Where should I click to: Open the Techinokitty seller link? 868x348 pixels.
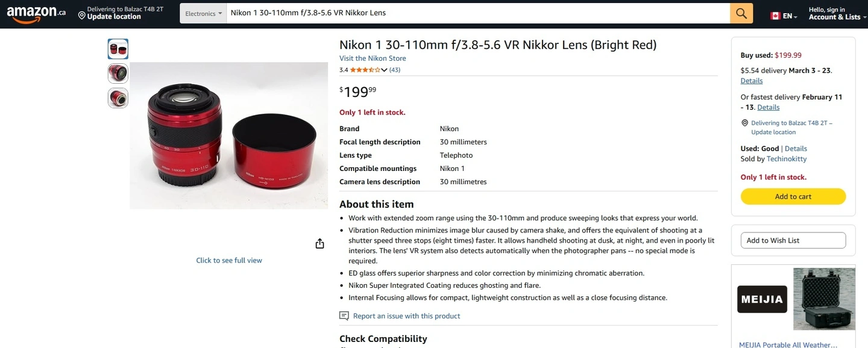[x=787, y=159]
